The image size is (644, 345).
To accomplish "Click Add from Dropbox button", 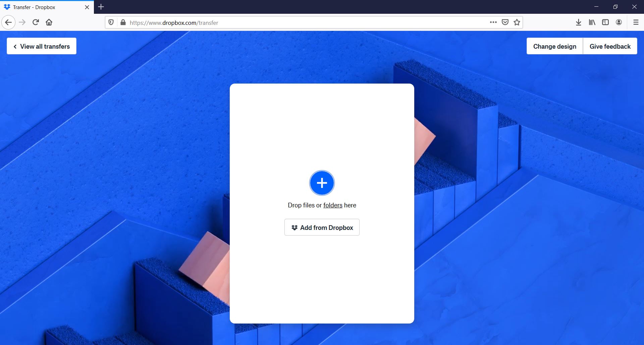I will click(x=322, y=227).
